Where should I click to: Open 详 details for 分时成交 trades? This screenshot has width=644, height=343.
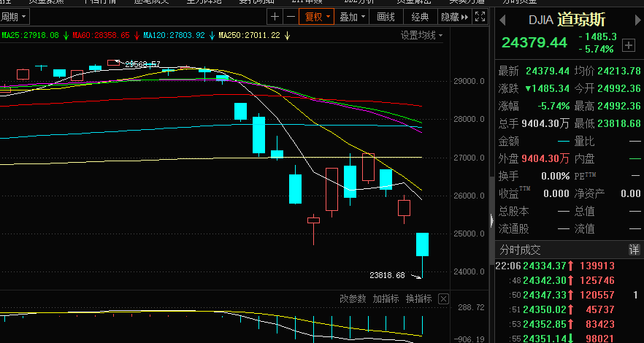[634, 250]
